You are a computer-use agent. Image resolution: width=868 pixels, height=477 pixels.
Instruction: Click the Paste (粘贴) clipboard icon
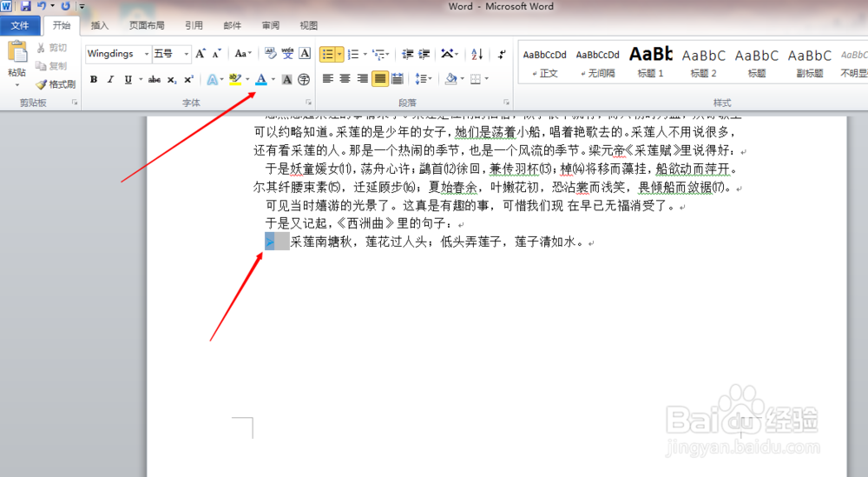(17, 52)
